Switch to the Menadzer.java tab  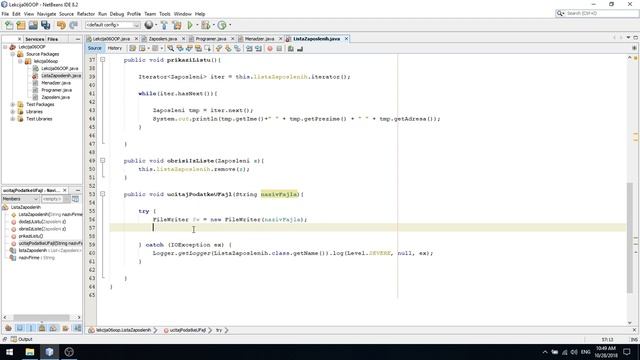[x=259, y=39]
